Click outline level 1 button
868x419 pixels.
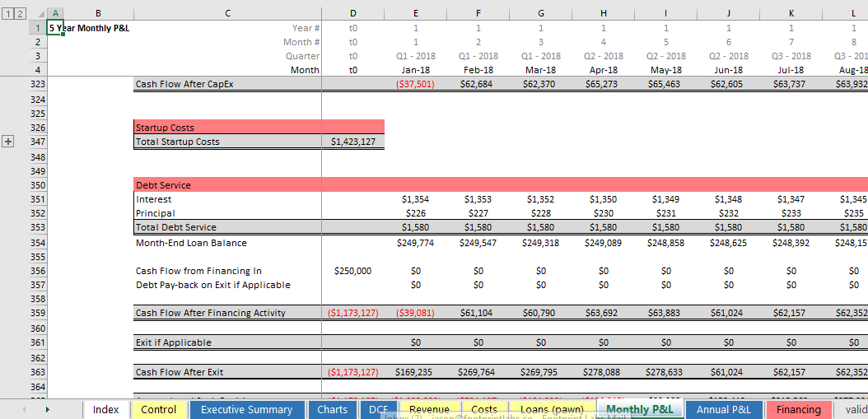pos(8,14)
